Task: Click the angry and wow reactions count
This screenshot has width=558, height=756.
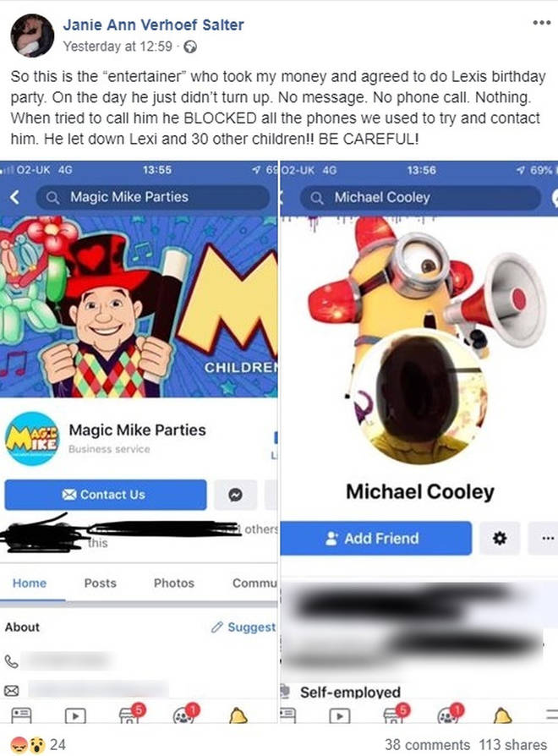Action: (x=38, y=744)
